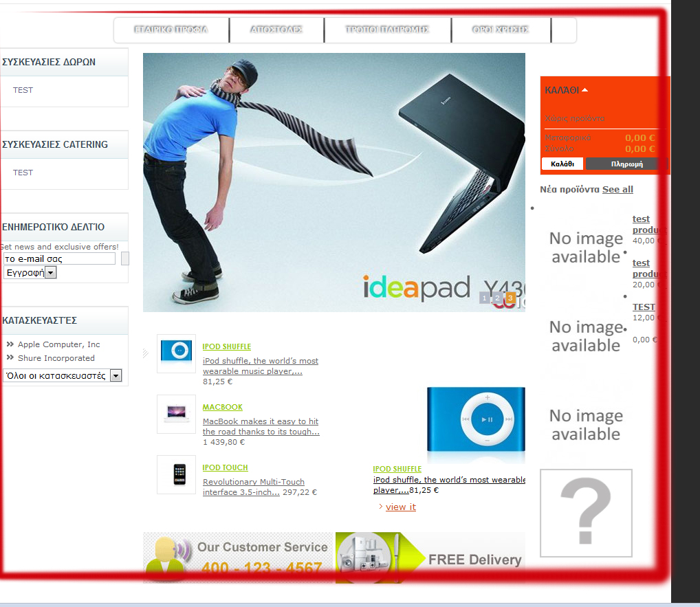Open the third 'No image available' thumbnail
The image size is (700, 607).
pyautogui.click(x=586, y=425)
